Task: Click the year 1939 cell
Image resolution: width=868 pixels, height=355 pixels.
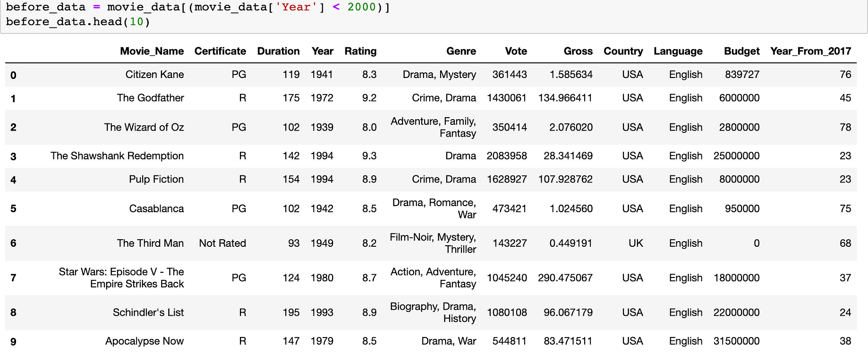Action: click(x=322, y=127)
